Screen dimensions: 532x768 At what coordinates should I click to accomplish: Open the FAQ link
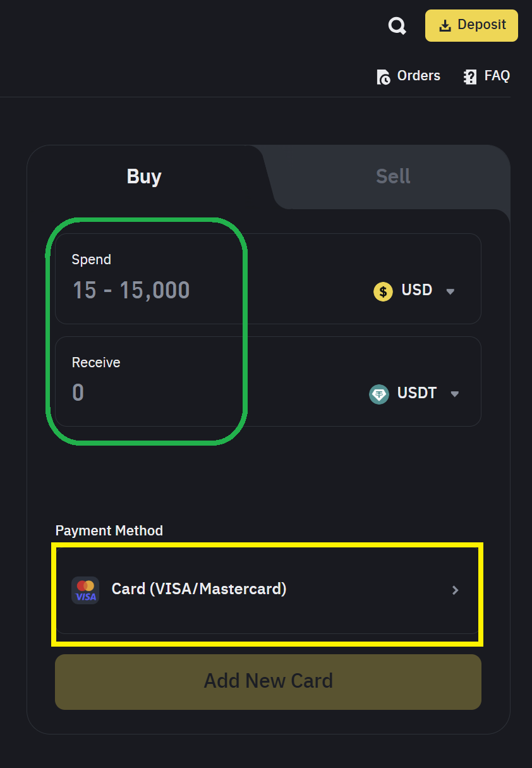click(497, 76)
